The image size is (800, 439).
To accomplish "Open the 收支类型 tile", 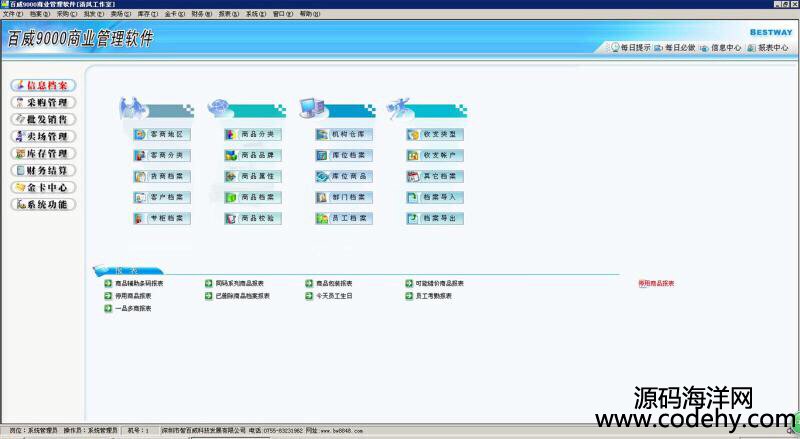I will [435, 134].
